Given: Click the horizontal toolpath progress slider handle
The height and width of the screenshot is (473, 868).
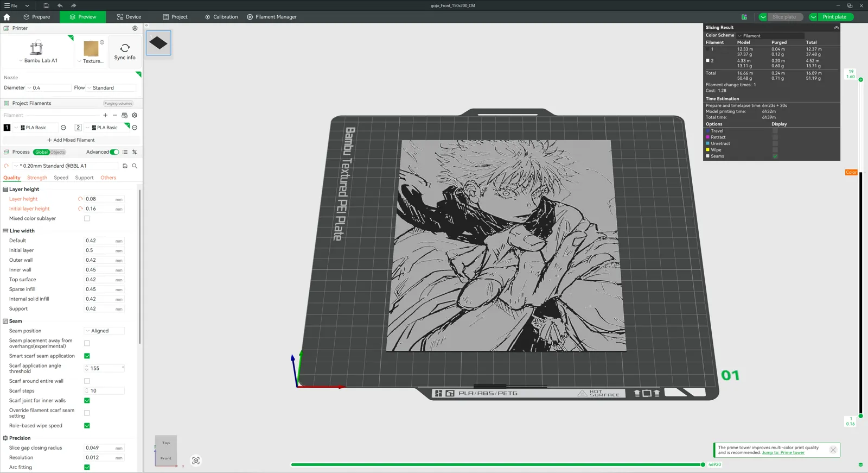Looking at the screenshot, I should (x=703, y=465).
